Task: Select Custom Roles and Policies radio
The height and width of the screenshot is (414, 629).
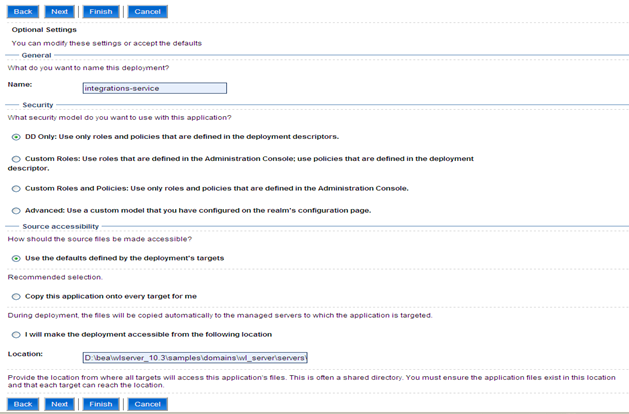Action: coord(16,189)
